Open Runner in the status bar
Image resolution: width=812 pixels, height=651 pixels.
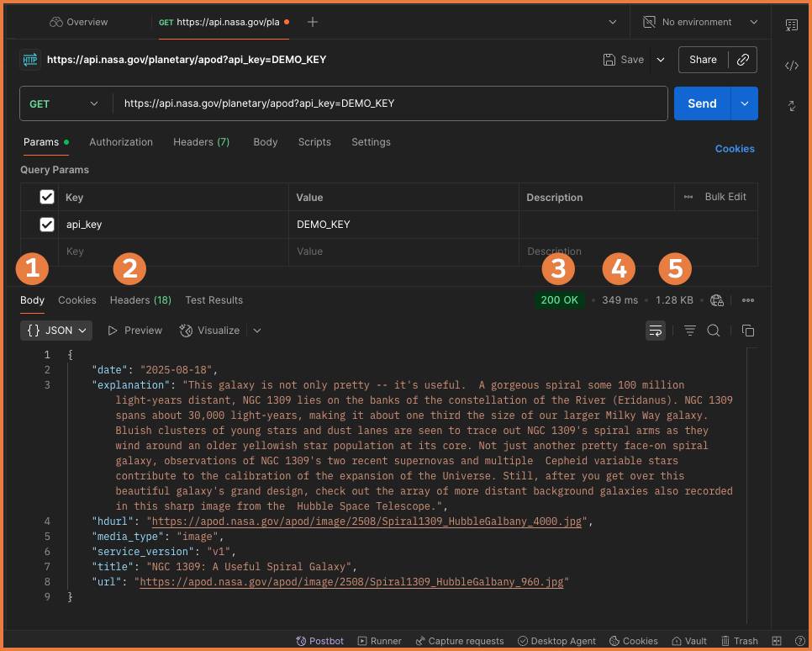(x=380, y=641)
